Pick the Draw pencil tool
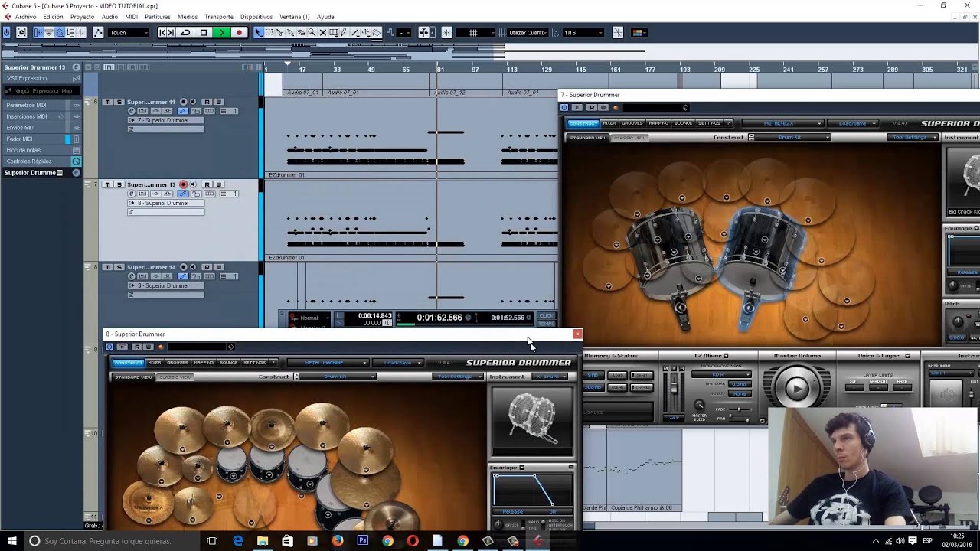The width and height of the screenshot is (980, 551). point(345,33)
